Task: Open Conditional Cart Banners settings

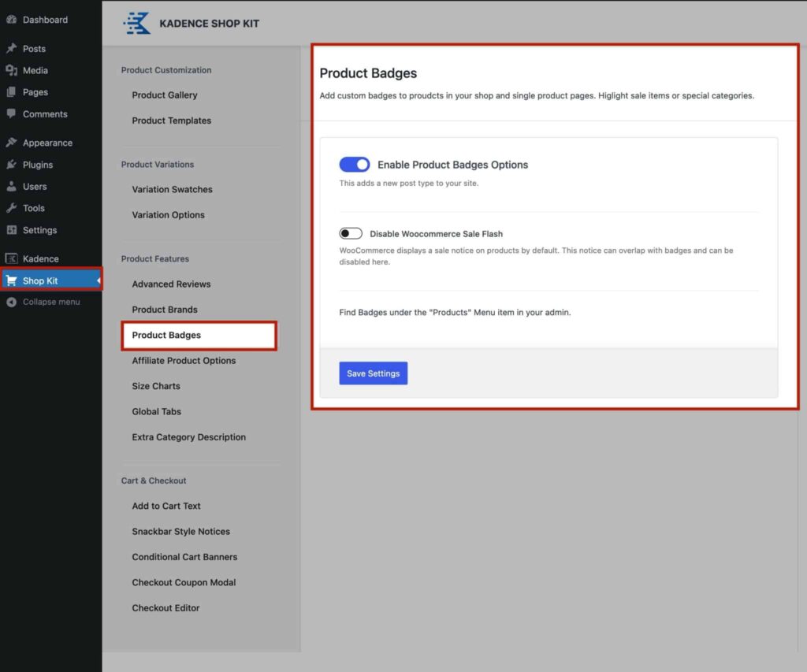Action: pos(184,557)
